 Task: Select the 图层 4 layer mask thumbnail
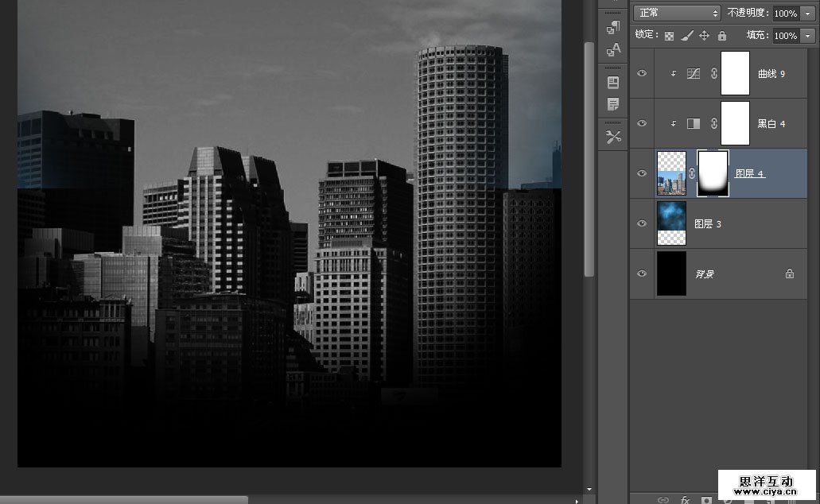click(713, 173)
